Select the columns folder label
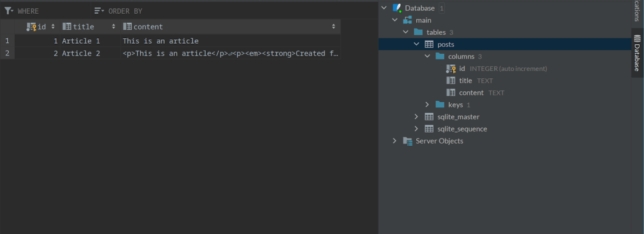 (461, 56)
